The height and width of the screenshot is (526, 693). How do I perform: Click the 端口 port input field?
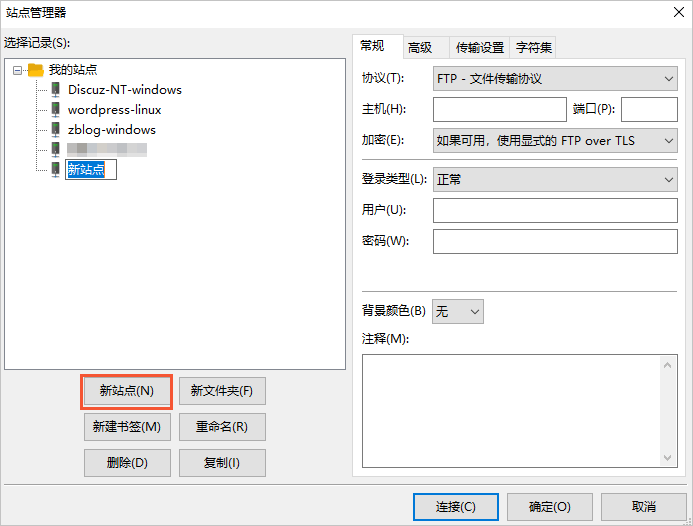pyautogui.click(x=649, y=110)
